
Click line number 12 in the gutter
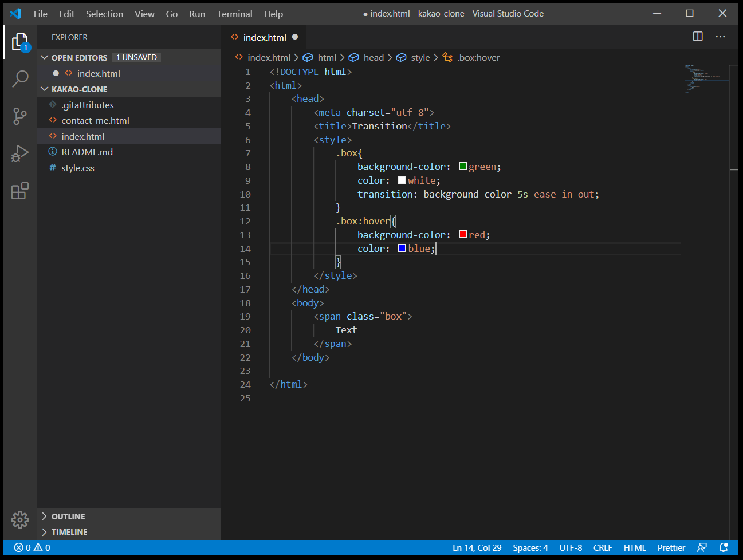[245, 221]
